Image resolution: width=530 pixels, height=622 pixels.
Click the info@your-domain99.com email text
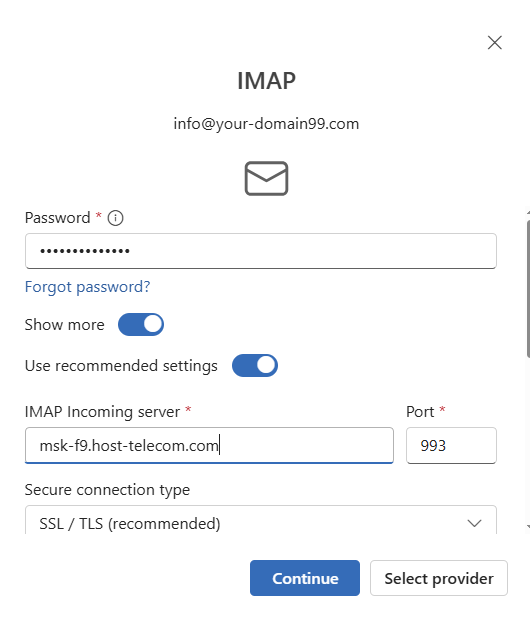click(266, 124)
